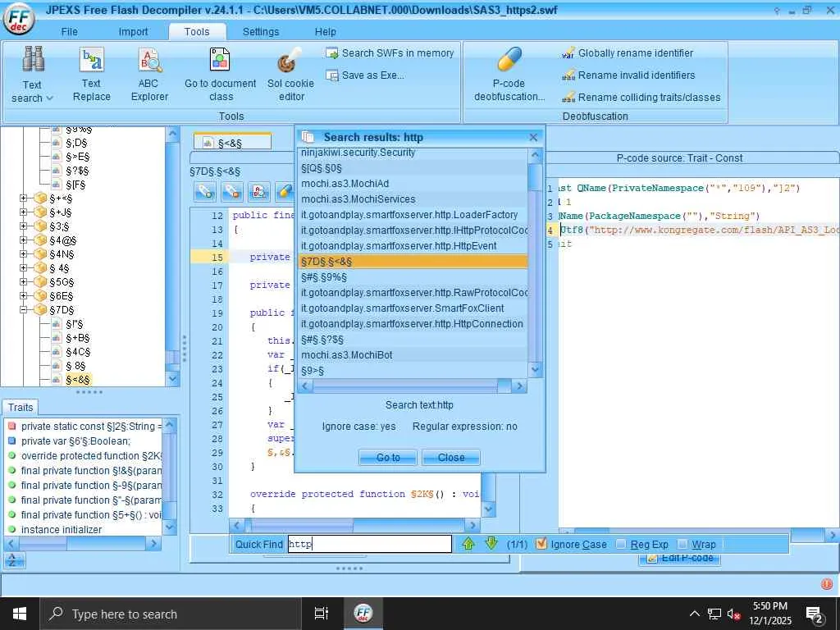Click Rename colliding traits/classes
The height and width of the screenshot is (630, 840).
[x=641, y=97]
